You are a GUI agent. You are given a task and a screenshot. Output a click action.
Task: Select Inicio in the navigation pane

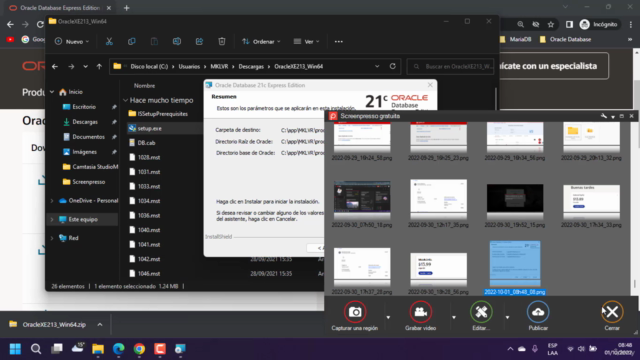(75, 92)
